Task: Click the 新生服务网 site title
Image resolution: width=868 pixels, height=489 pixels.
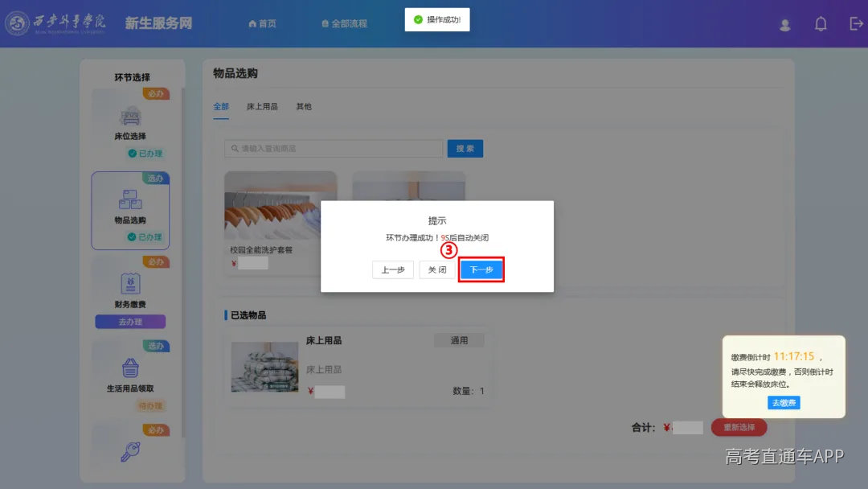Action: click(158, 23)
